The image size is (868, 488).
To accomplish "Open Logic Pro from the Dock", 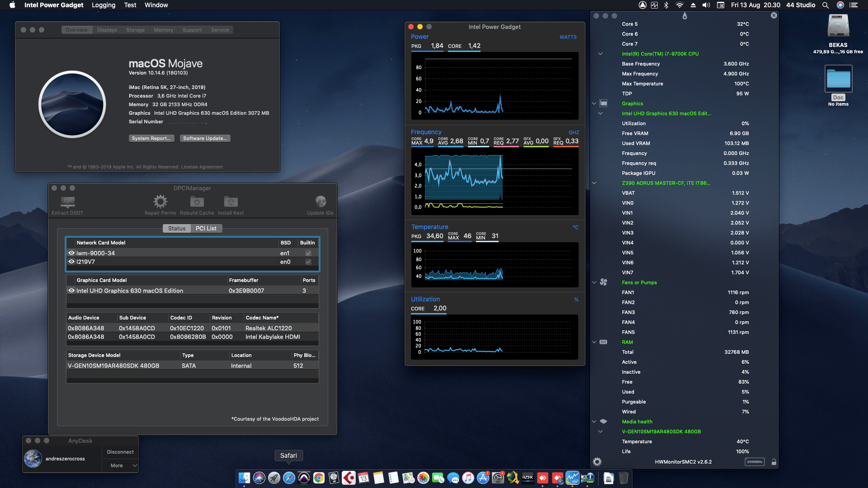I will pos(334,478).
